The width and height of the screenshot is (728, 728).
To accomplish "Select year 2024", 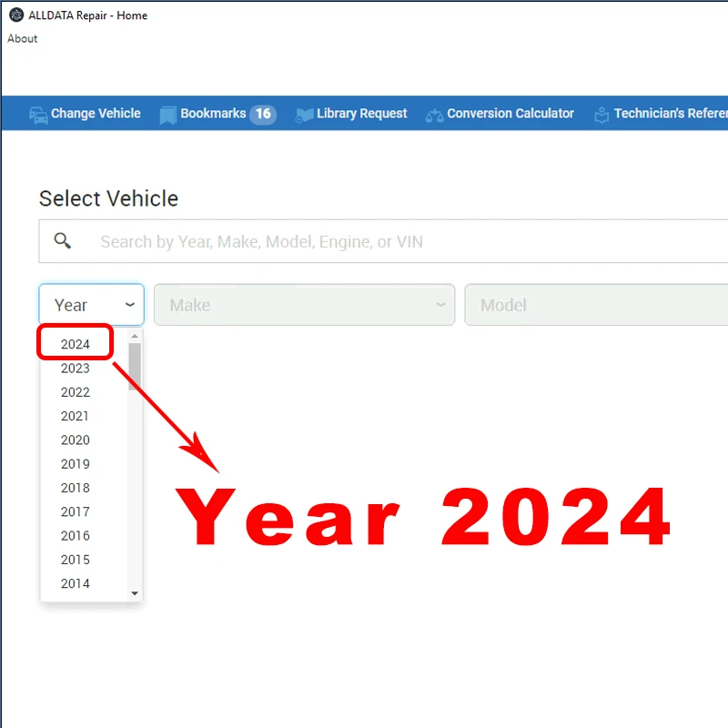I will 76,344.
